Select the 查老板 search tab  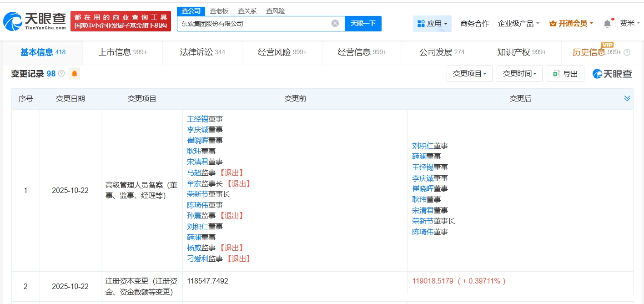point(219,11)
